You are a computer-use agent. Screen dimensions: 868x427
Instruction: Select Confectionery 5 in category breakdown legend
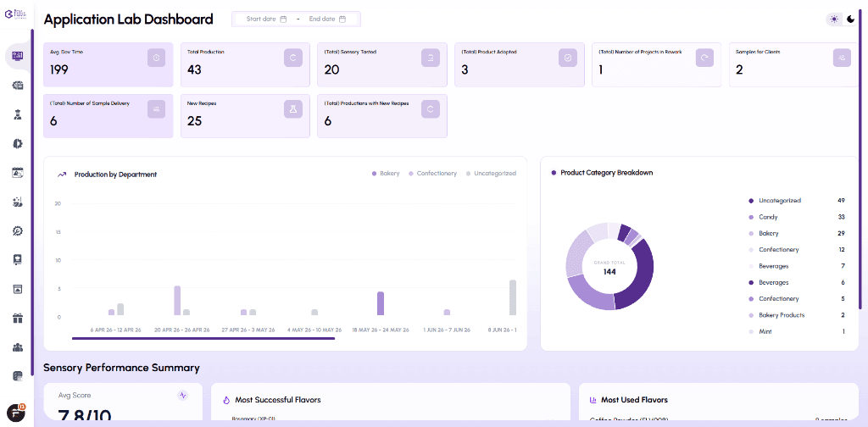pos(797,299)
